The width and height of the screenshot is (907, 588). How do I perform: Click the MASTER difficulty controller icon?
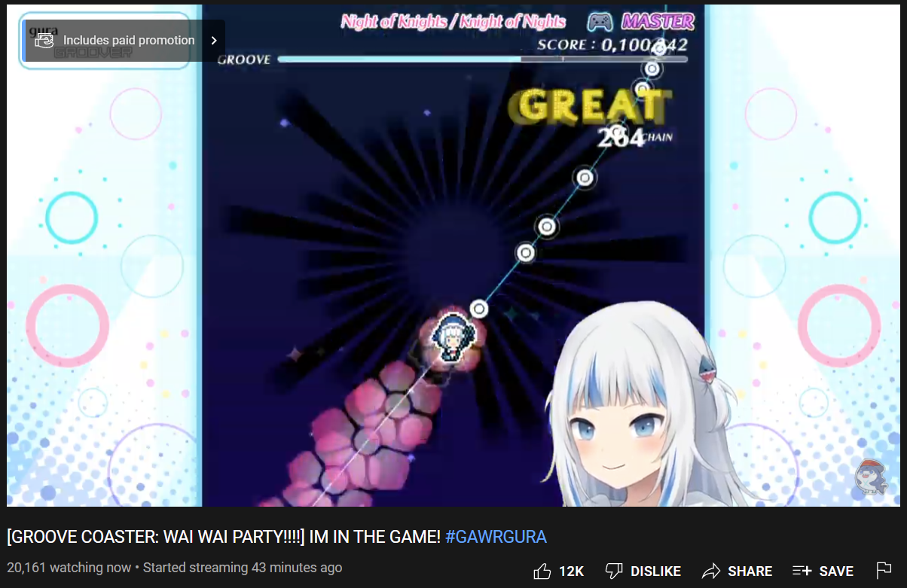600,21
